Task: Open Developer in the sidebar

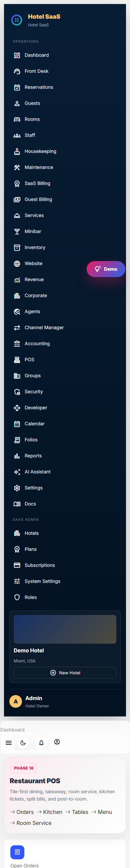Action: click(x=65, y=408)
